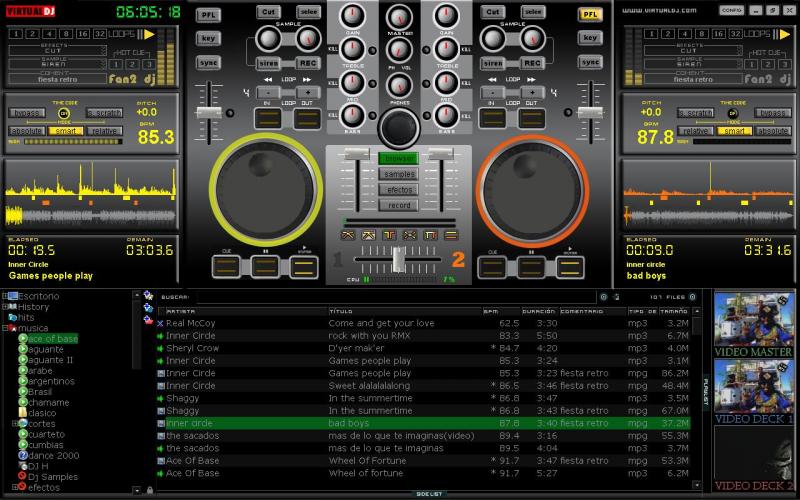This screenshot has height=500, width=800.
Task: Click the right deck play/stutter button
Action: 570,267
